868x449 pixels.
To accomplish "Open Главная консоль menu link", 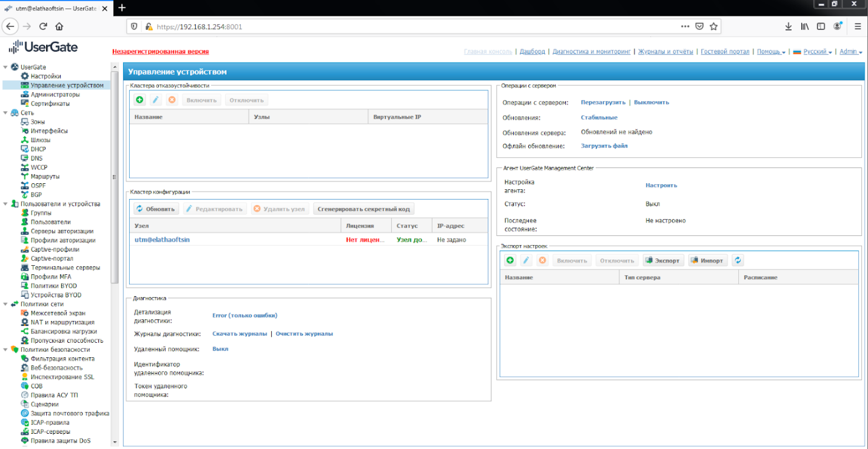I will pos(488,52).
